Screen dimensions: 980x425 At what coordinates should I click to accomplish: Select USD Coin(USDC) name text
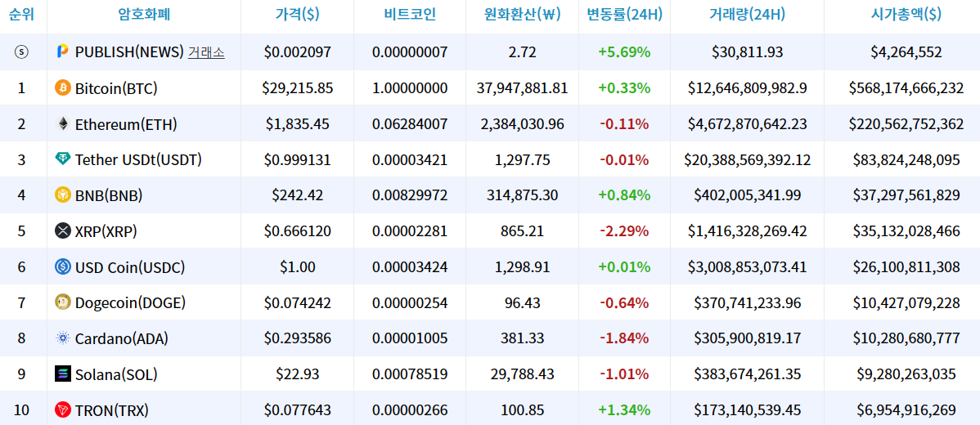(x=130, y=267)
